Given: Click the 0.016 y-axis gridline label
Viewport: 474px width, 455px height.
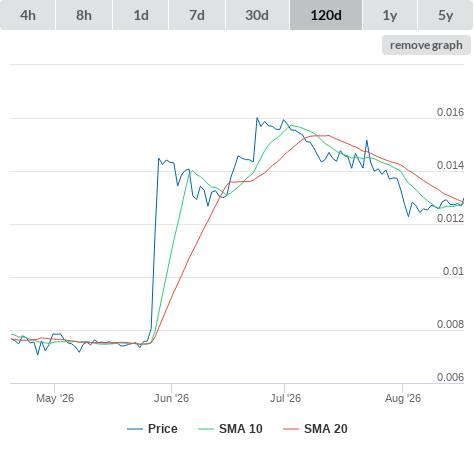Looking at the screenshot, I should point(450,112).
